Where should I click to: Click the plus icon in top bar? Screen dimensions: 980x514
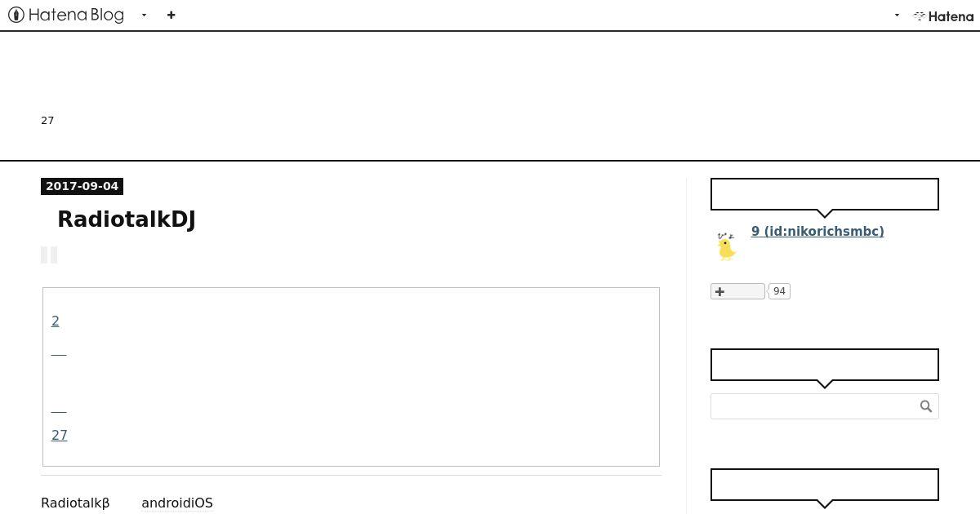(x=171, y=15)
